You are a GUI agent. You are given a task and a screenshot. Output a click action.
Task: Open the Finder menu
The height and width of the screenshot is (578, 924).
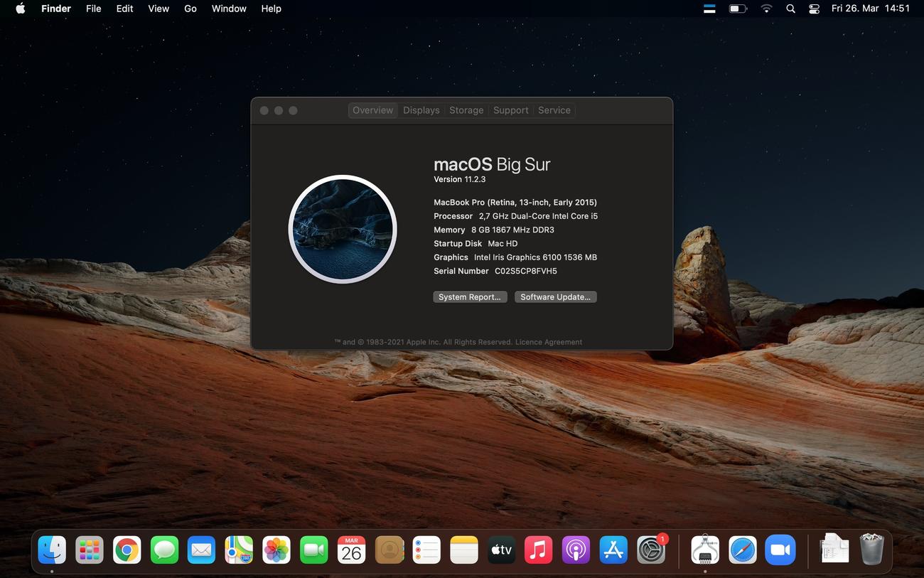(56, 9)
